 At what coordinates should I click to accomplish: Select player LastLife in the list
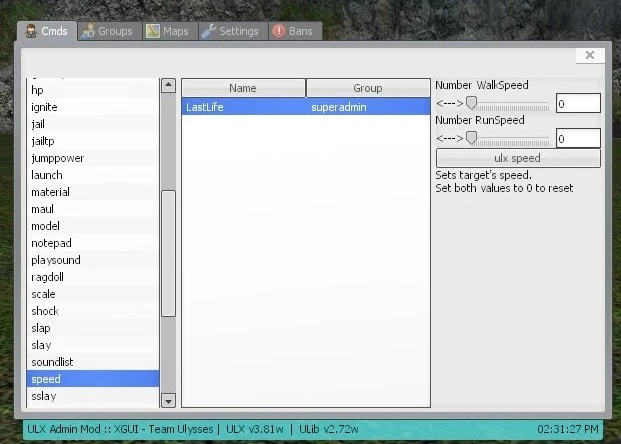pyautogui.click(x=305, y=106)
